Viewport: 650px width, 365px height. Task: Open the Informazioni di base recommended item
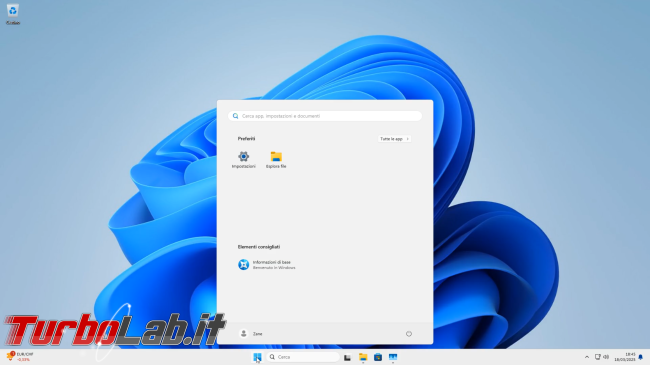267,265
